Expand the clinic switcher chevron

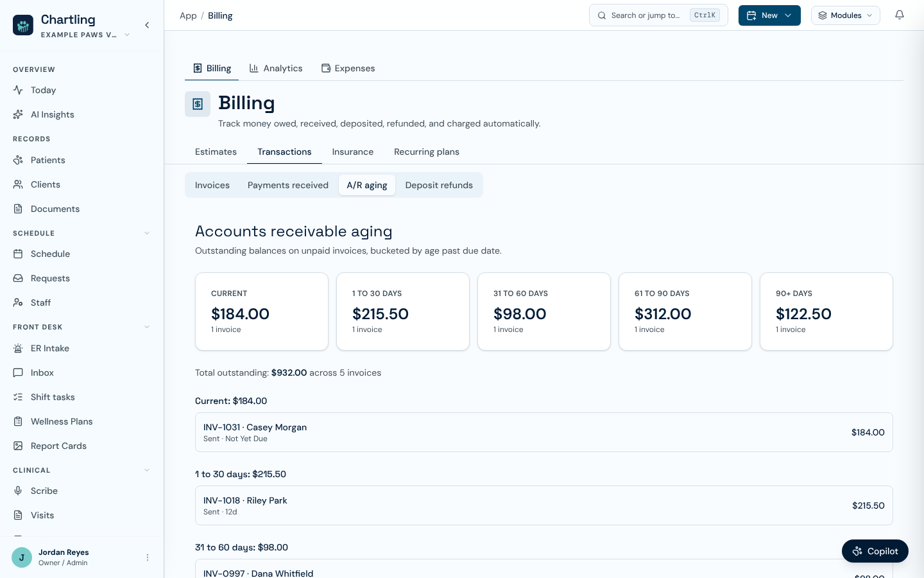(127, 35)
